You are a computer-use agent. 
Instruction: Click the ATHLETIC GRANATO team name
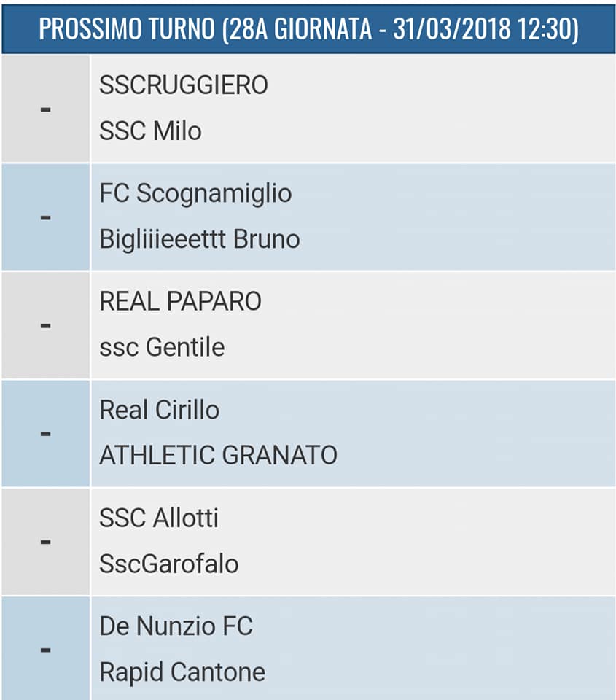[x=218, y=456]
